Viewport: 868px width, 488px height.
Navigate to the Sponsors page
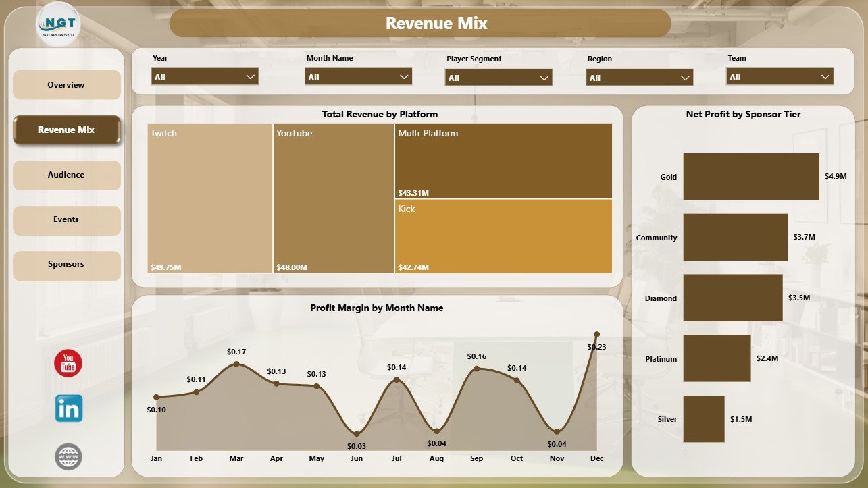pyautogui.click(x=67, y=265)
